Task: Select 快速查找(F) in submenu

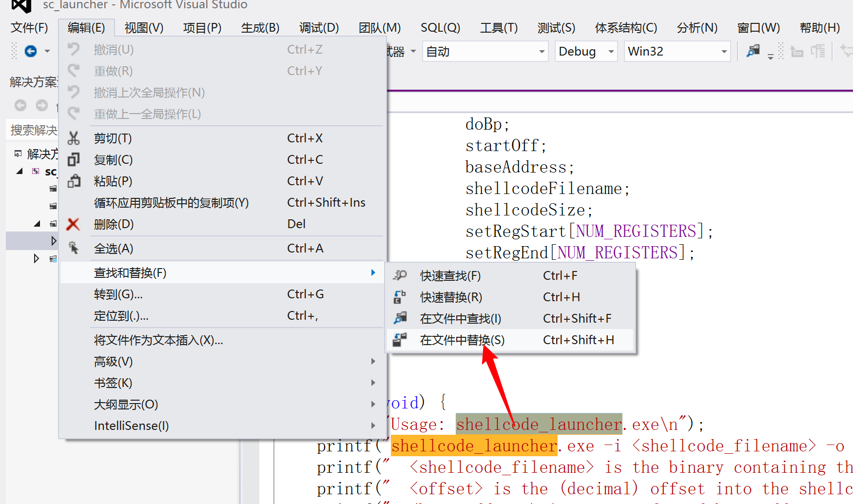Action: pos(510,276)
